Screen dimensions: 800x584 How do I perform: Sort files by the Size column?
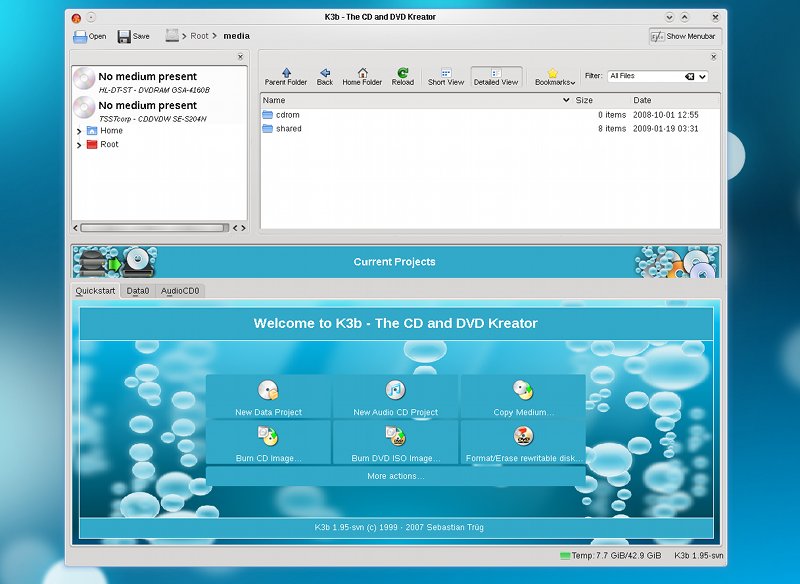tap(601, 100)
